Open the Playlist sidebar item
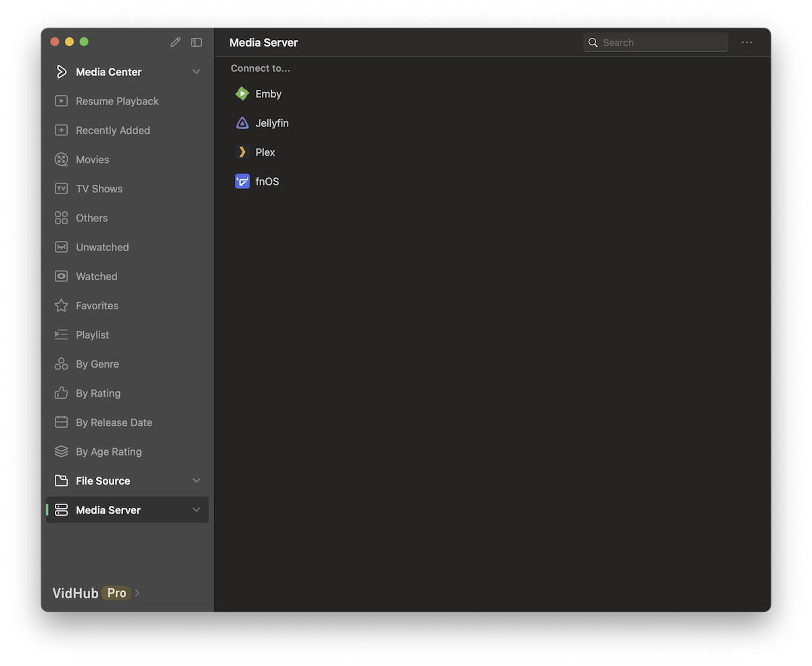This screenshot has height=666, width=812. pyautogui.click(x=92, y=335)
